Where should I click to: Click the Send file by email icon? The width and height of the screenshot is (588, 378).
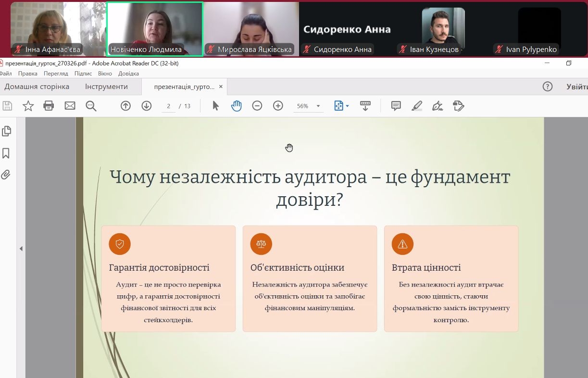coord(70,106)
